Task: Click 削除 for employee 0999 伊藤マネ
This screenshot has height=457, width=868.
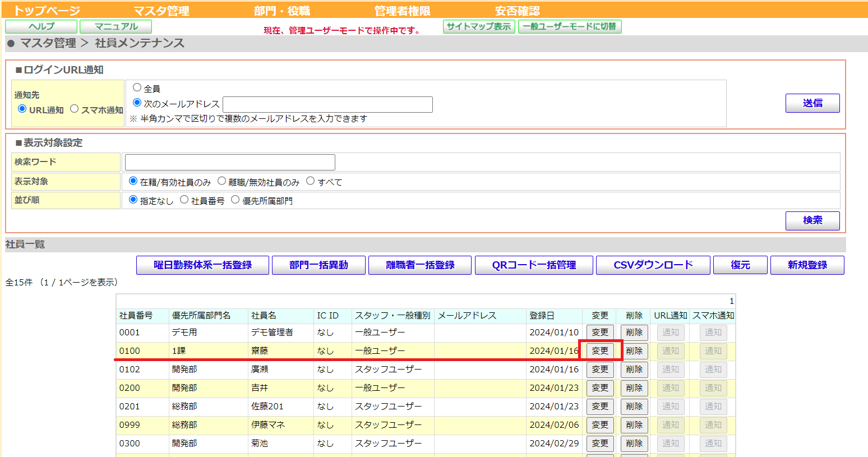Action: pos(634,425)
